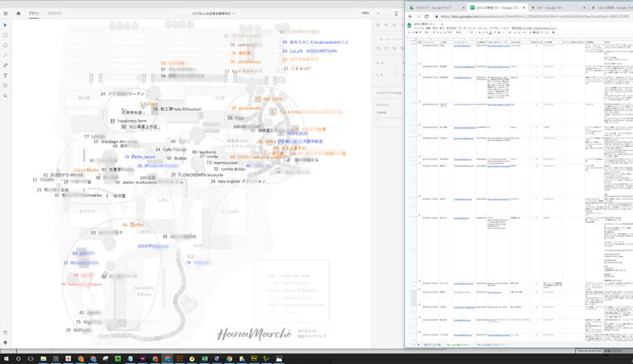This screenshot has height=364, width=633.
Task: Open the Layers panel icon at bottom left
Action: click(5, 342)
